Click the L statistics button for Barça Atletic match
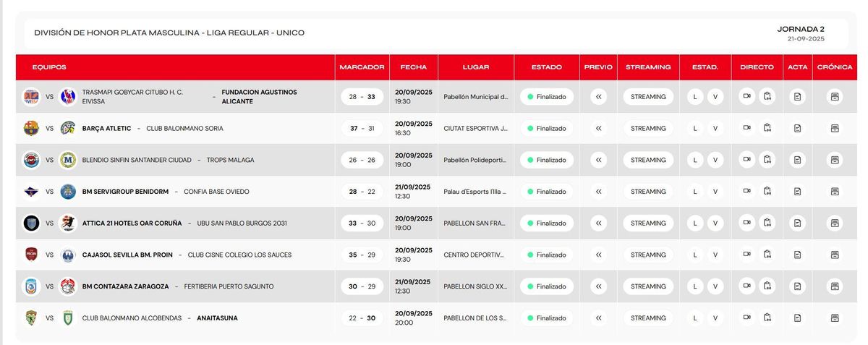This screenshot has height=345, width=868. point(695,129)
